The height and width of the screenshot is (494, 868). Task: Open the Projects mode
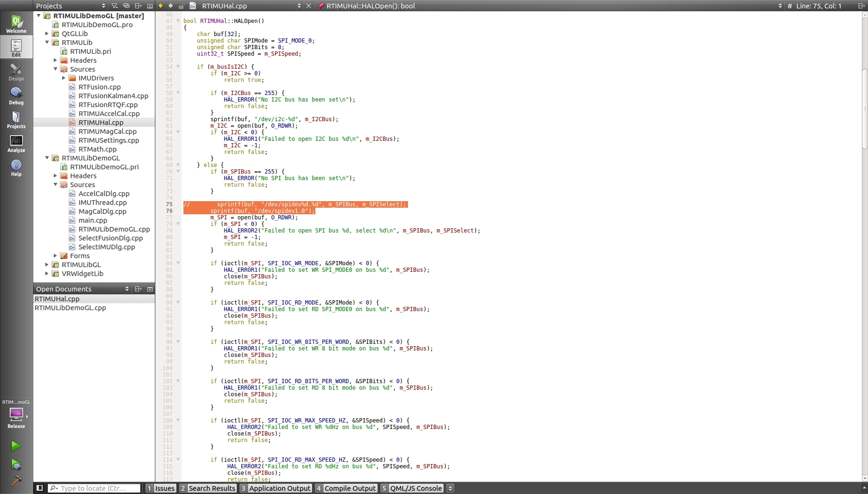(16, 119)
